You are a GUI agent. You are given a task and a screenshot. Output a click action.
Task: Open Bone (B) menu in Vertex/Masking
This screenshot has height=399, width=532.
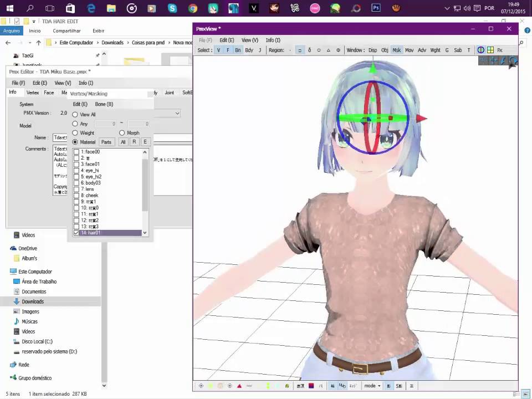104,104
